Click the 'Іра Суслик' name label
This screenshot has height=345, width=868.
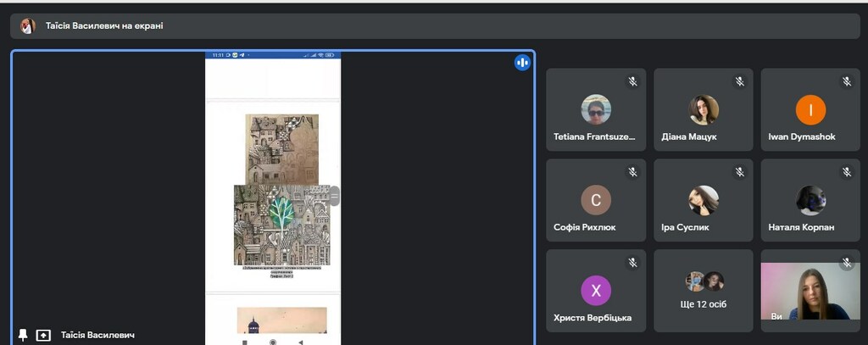pos(685,228)
